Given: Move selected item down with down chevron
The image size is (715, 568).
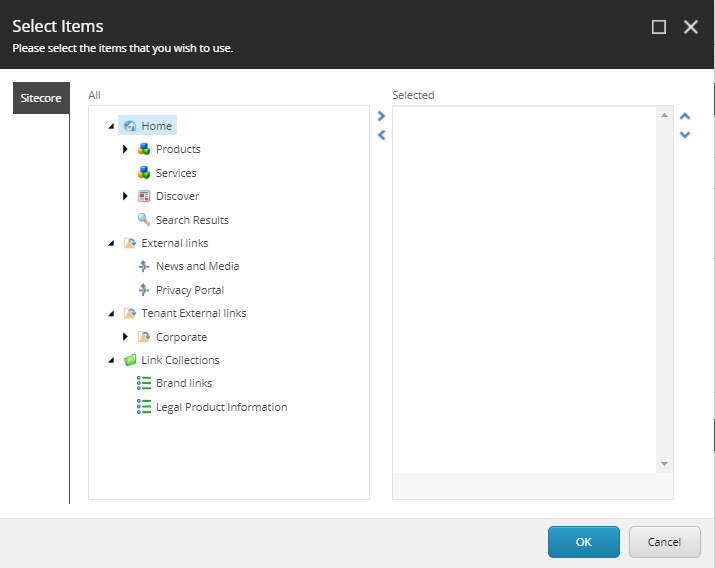Looking at the screenshot, I should click(x=685, y=134).
